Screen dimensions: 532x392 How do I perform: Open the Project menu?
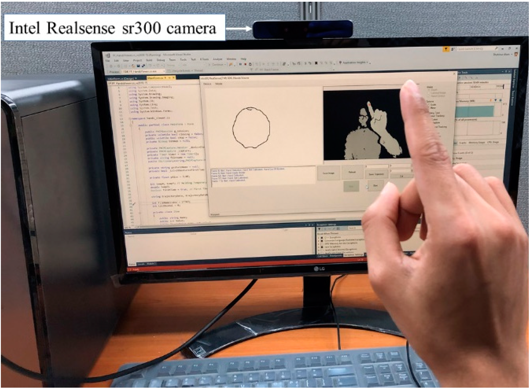point(138,60)
